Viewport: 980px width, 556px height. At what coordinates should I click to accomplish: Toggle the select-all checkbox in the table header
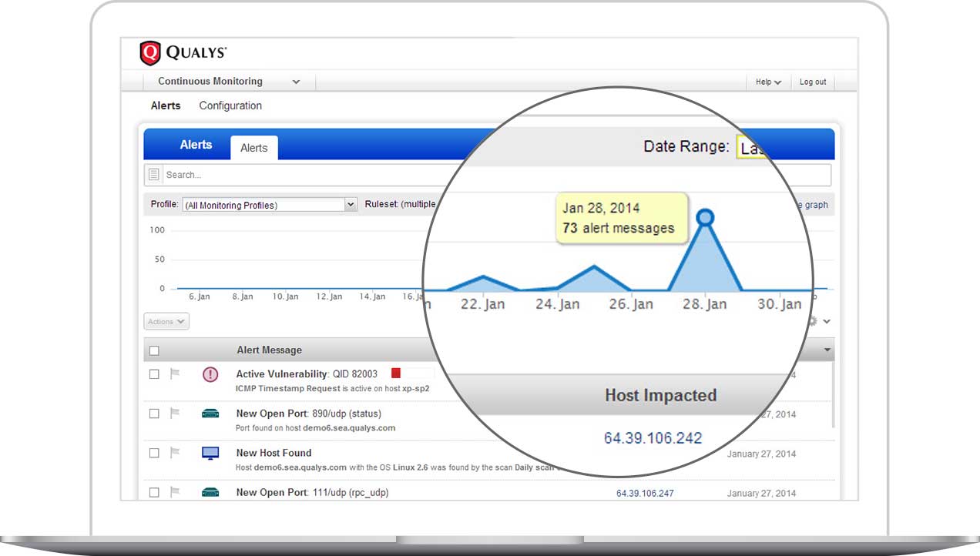coord(153,350)
